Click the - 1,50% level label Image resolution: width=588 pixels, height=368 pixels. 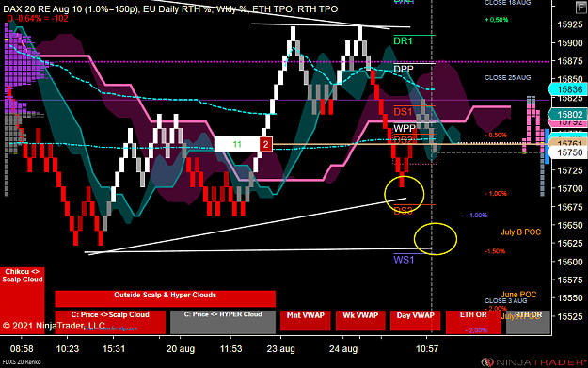pos(495,251)
